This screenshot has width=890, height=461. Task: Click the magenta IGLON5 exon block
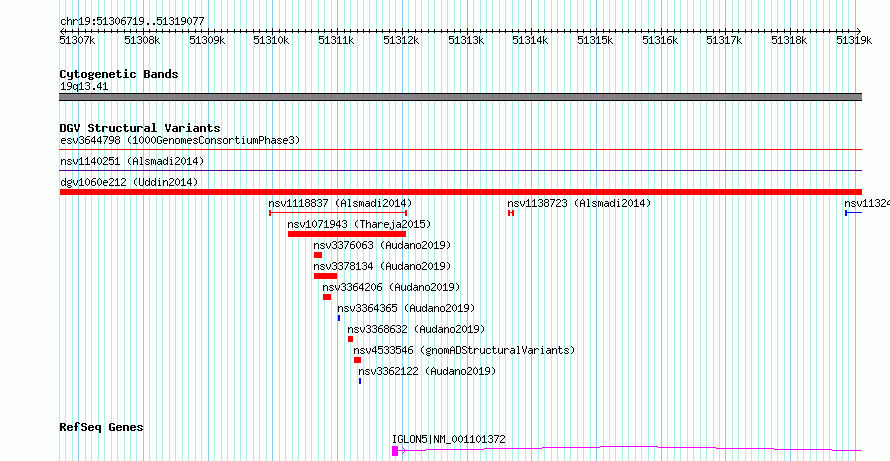395,451
